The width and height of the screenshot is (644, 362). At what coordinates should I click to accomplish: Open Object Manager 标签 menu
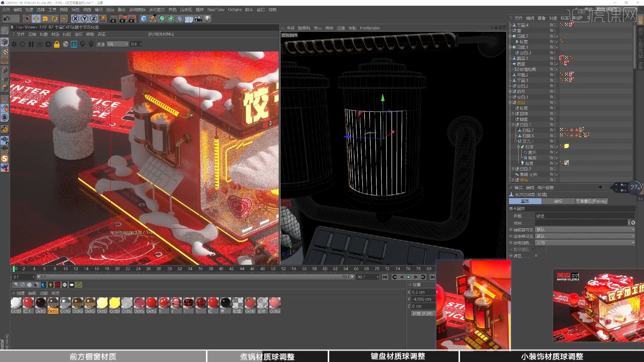tap(565, 18)
